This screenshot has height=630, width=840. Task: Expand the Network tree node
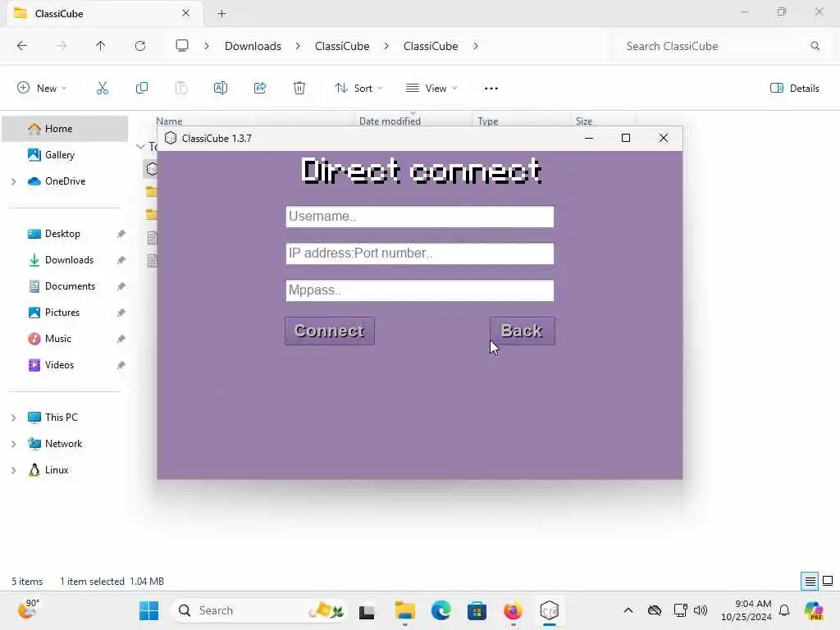(x=14, y=444)
